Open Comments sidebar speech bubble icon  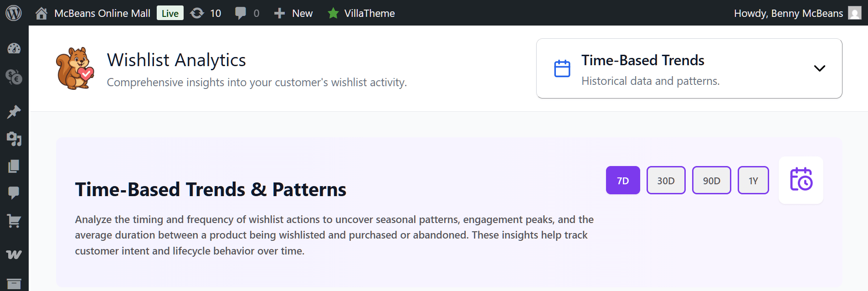point(14,193)
